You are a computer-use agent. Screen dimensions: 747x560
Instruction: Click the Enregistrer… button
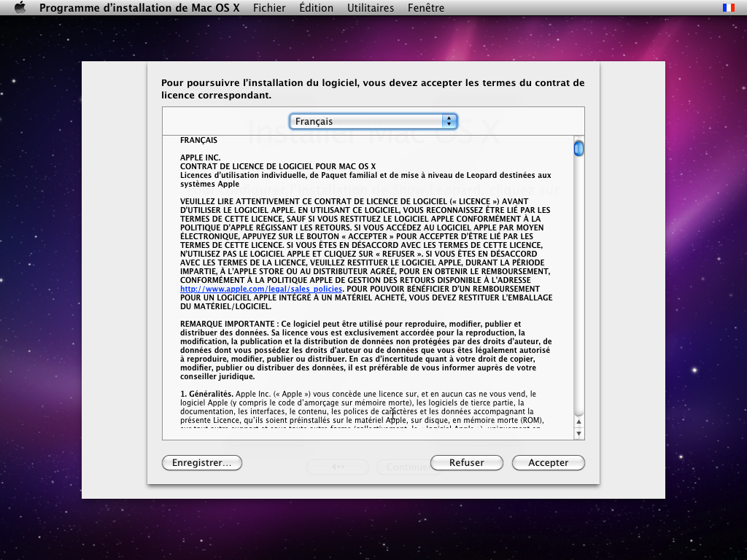pos(202,462)
